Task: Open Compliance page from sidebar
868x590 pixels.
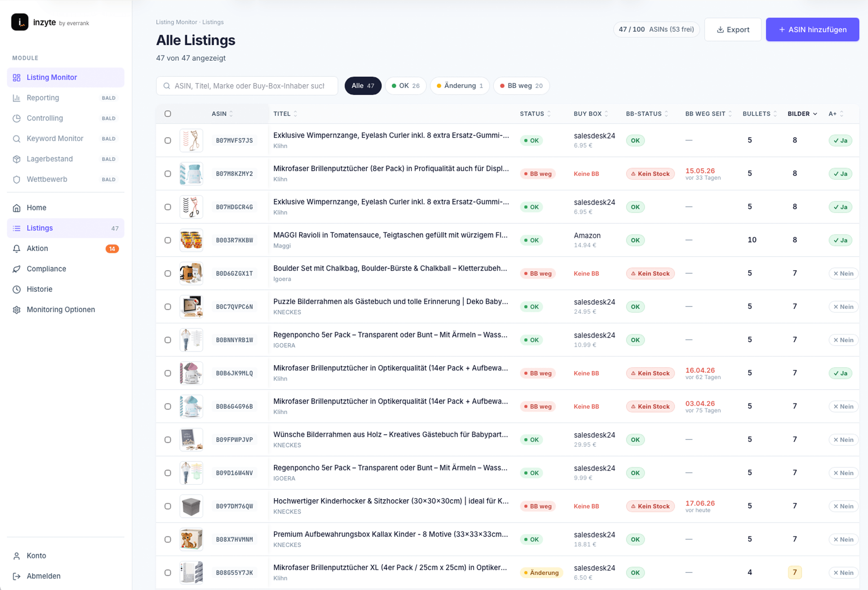Action: coord(65,269)
